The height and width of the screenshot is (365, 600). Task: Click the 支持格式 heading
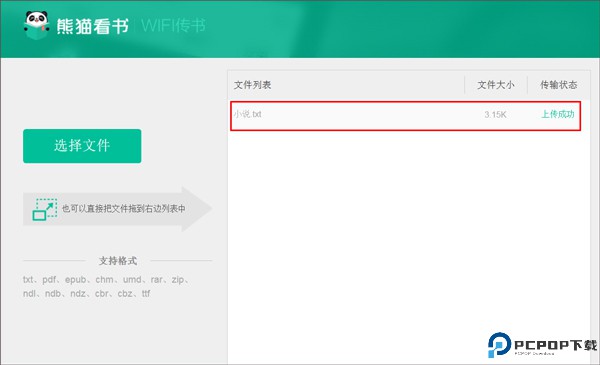coord(118,261)
